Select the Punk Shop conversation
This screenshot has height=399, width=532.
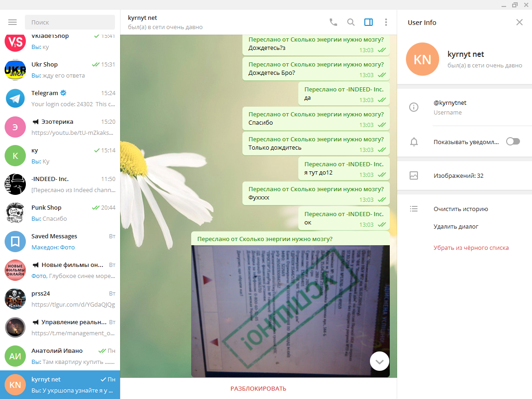tap(60, 213)
